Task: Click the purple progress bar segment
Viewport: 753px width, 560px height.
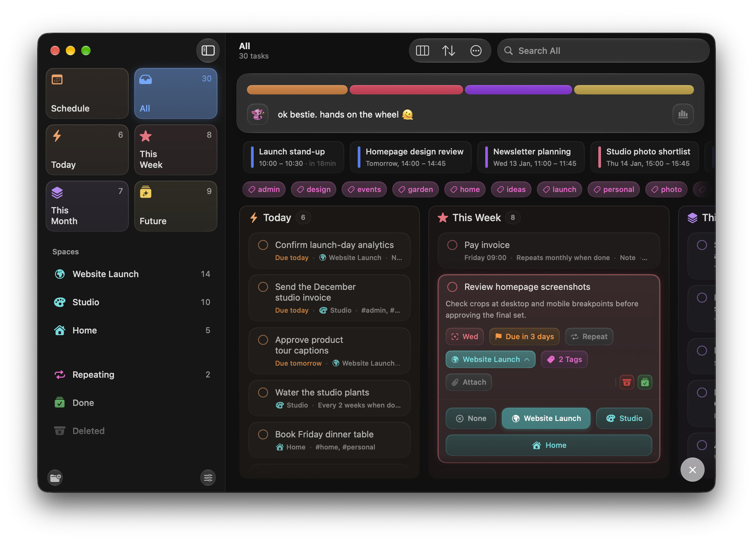Action: click(x=518, y=90)
